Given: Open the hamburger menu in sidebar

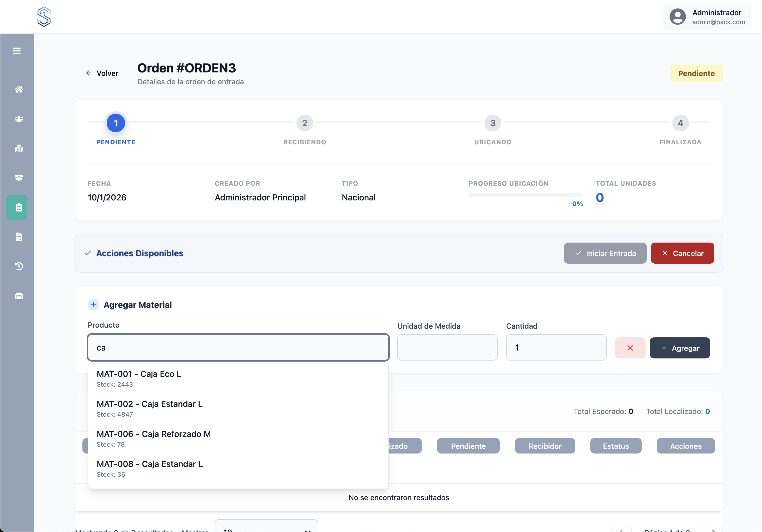Looking at the screenshot, I should tap(17, 51).
